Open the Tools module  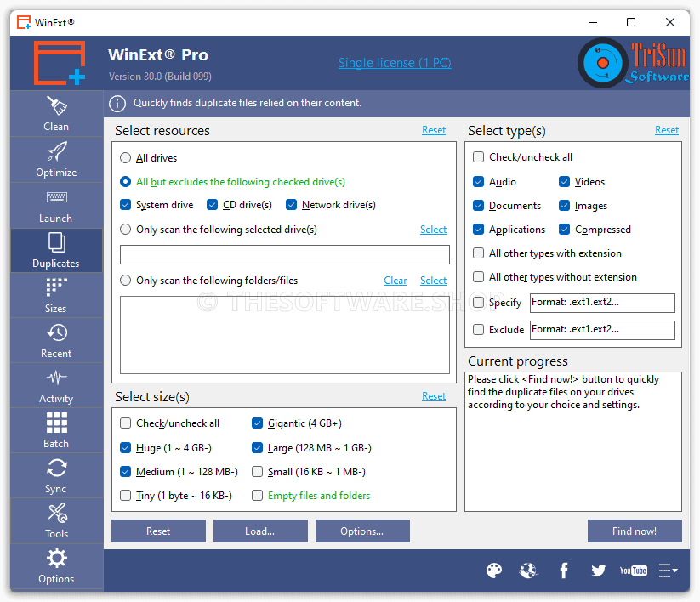click(x=56, y=520)
